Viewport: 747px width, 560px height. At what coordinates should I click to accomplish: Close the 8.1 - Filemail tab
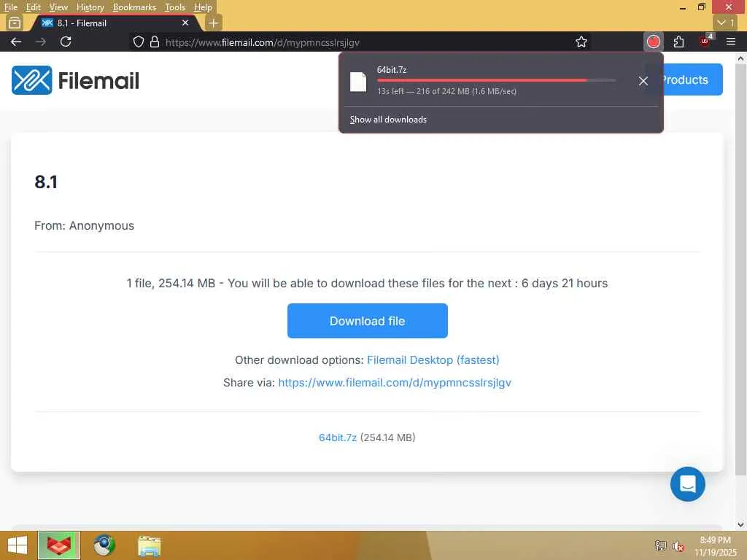185,23
